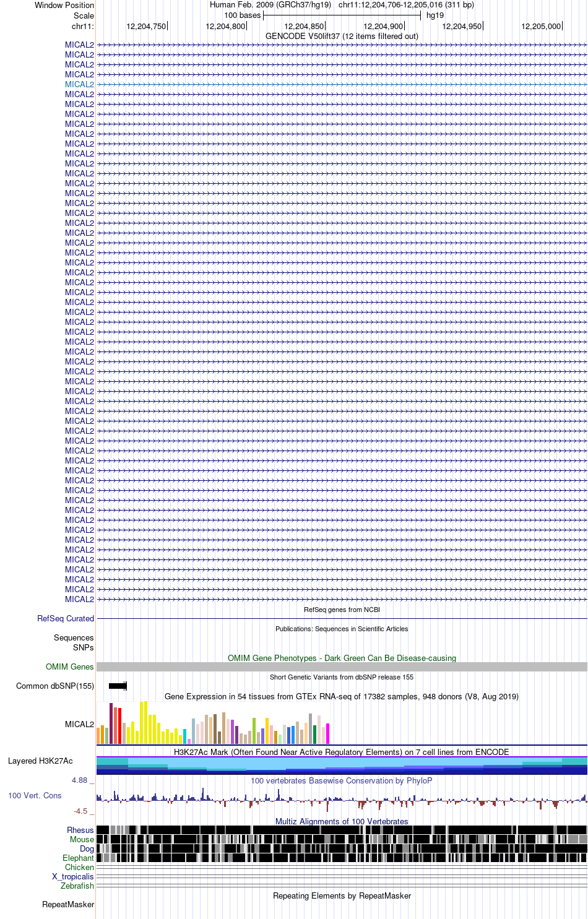This screenshot has height=919, width=588.
Task: Click the highlighted light-blue MICAL2 transcript label
Action: tap(79, 84)
